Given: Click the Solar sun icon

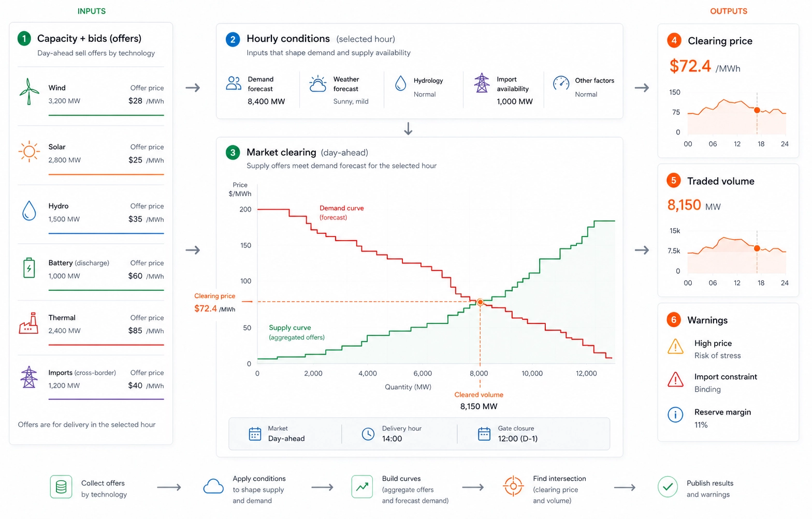Looking at the screenshot, I should (29, 152).
